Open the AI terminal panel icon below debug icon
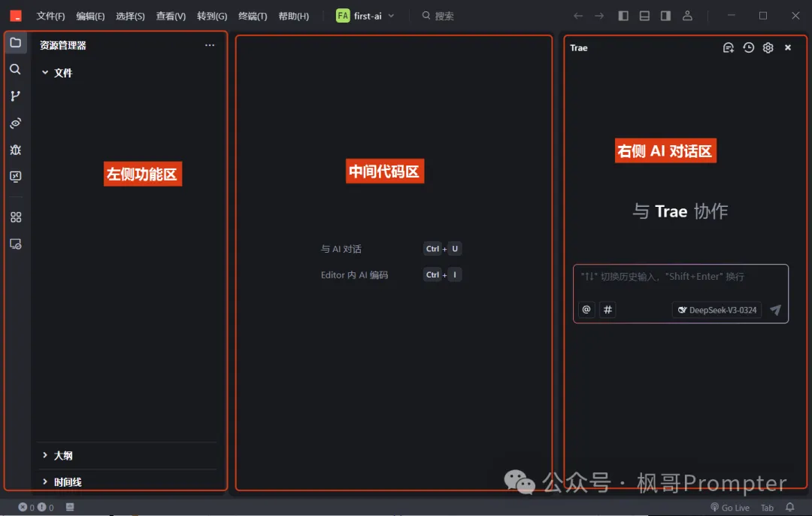 pyautogui.click(x=16, y=177)
